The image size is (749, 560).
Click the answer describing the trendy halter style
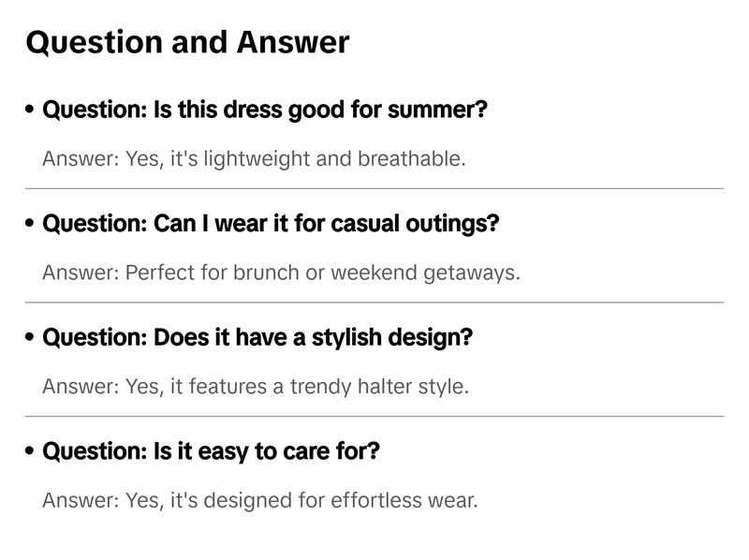pyautogui.click(x=256, y=386)
